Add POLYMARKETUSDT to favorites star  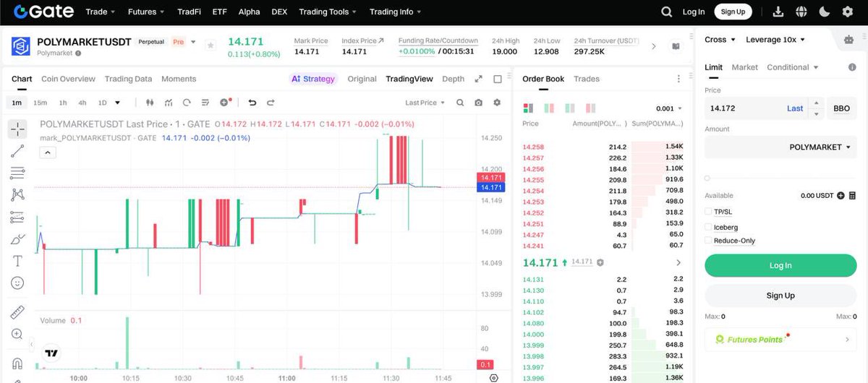[210, 45]
